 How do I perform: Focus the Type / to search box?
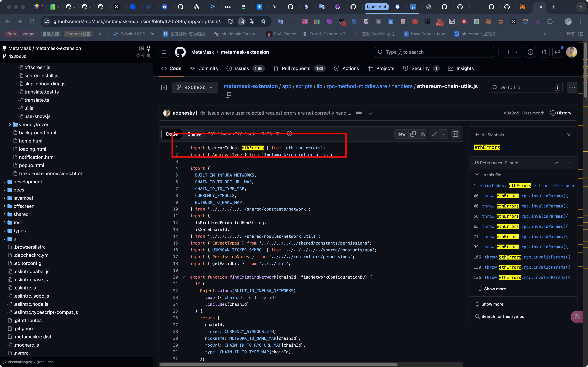tap(435, 52)
